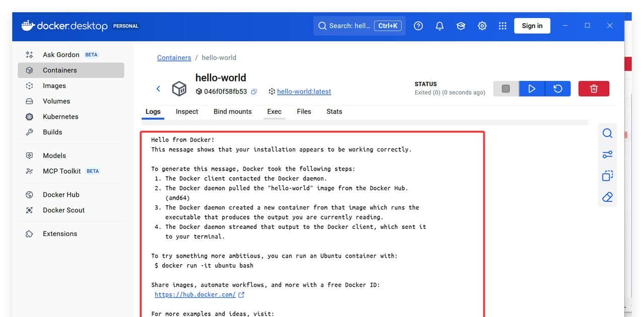Open the hub.docker.com link
Screen dimensions: 644x317
click(x=195, y=294)
